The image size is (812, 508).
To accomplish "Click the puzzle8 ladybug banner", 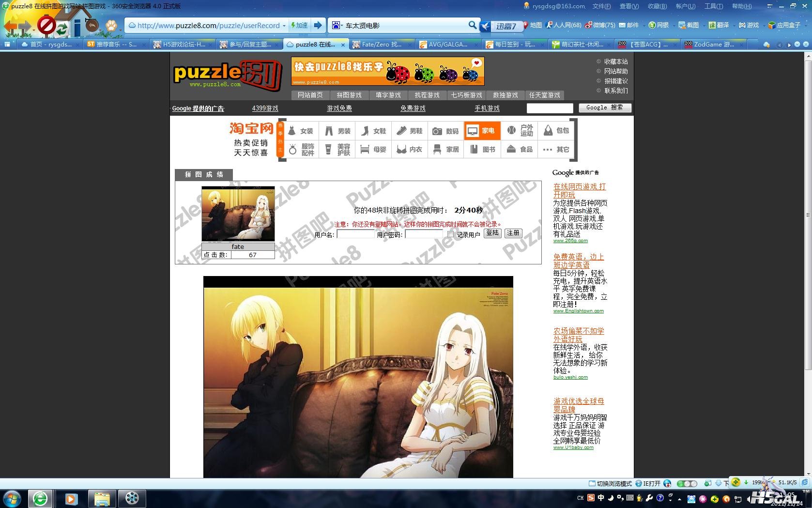I will click(387, 71).
